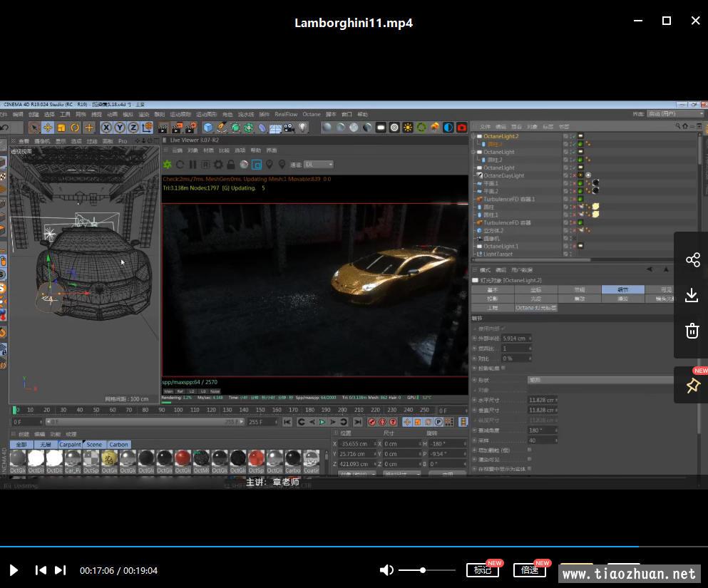Toggle the 渲染可见 checkbox
The width and height of the screenshot is (708, 588).
(x=529, y=460)
